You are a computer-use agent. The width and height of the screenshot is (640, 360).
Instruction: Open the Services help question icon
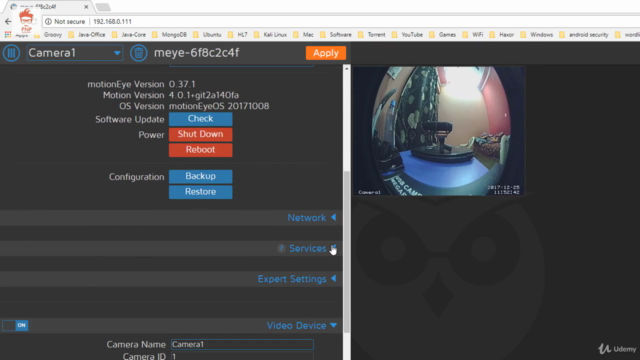click(x=281, y=248)
